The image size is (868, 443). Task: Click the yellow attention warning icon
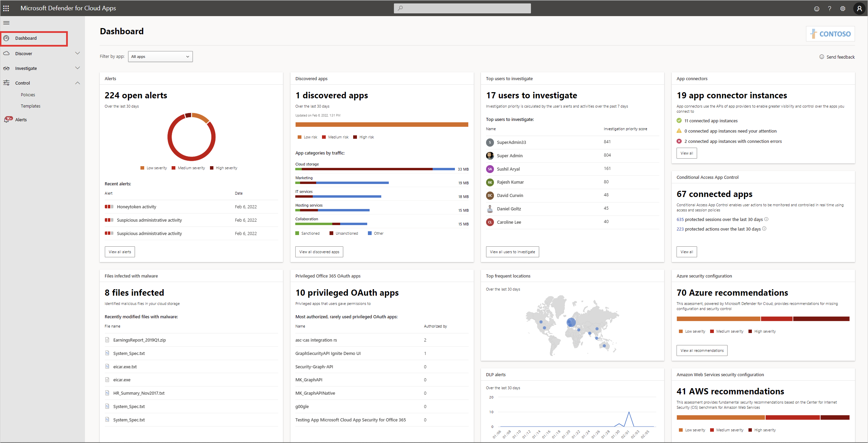(679, 131)
